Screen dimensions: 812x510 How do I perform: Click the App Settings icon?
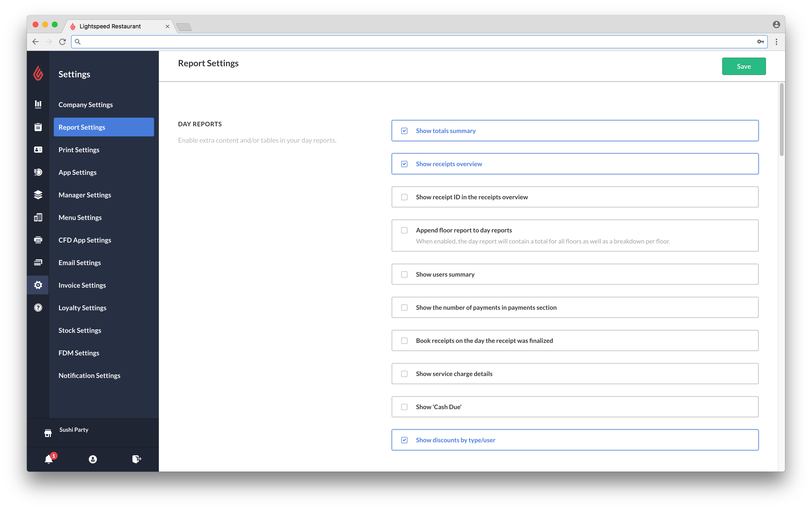[x=38, y=172]
